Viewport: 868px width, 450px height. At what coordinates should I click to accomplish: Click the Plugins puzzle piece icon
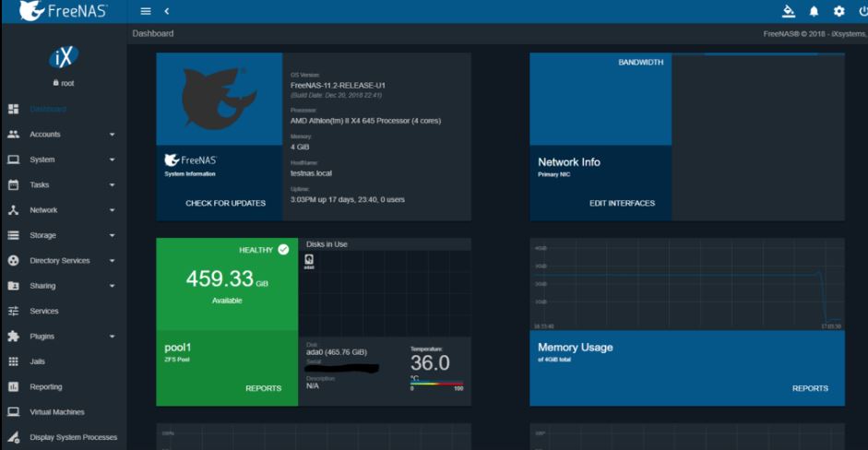[x=13, y=336]
